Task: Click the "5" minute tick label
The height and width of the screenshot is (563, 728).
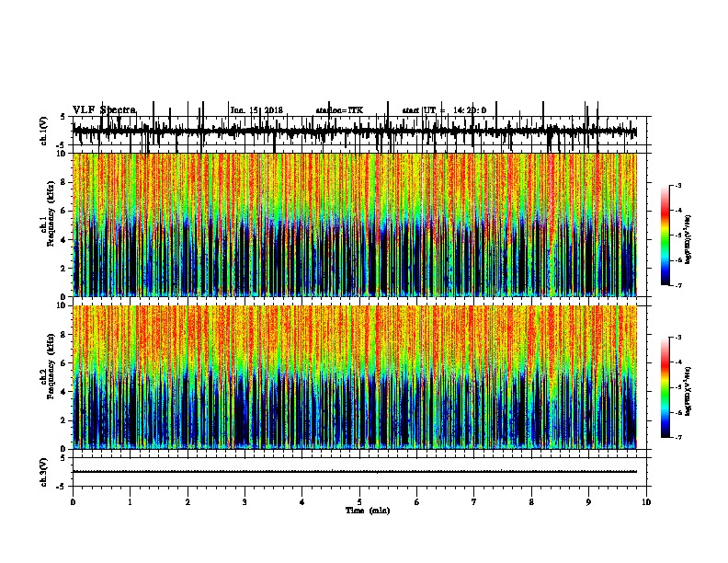Action: (359, 502)
